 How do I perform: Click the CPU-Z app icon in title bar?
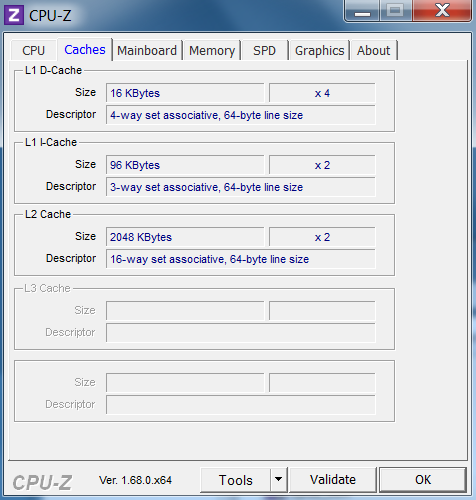14,15
